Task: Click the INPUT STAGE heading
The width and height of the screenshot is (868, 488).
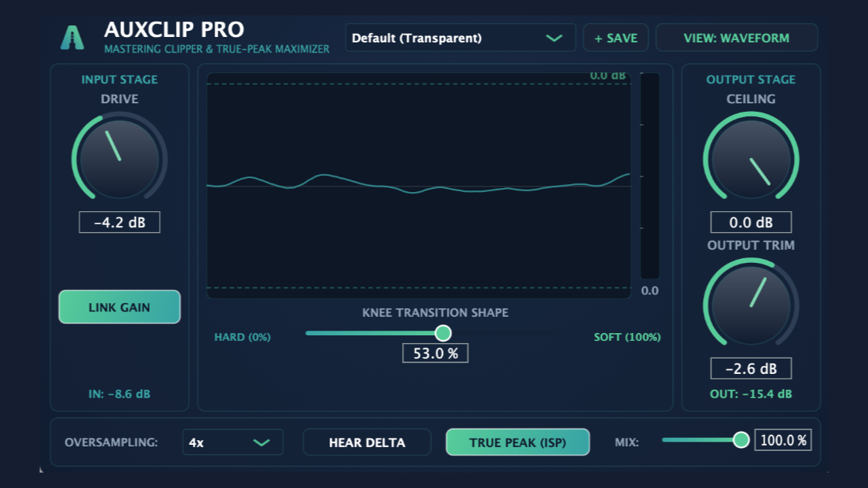Action: 120,79
